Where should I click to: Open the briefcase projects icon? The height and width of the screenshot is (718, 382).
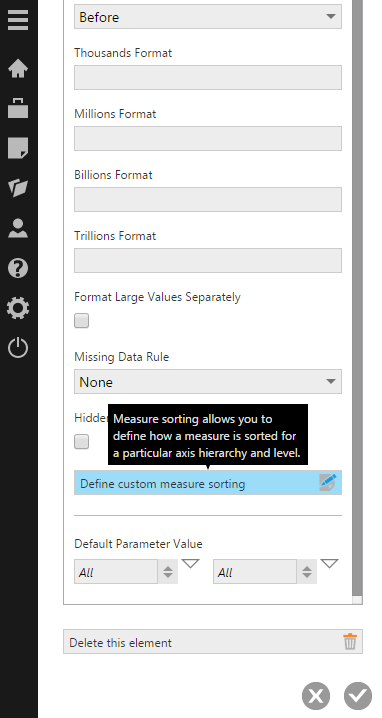pos(18,108)
